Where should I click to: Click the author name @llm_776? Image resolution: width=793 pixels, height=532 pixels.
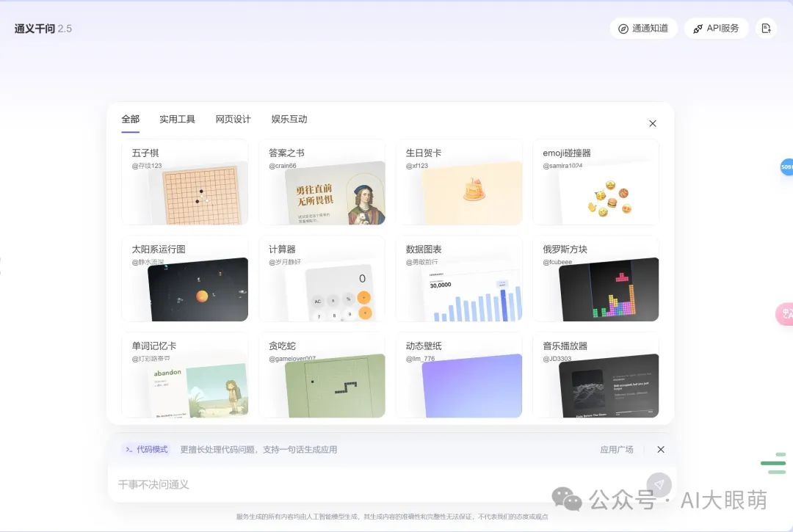pos(421,359)
